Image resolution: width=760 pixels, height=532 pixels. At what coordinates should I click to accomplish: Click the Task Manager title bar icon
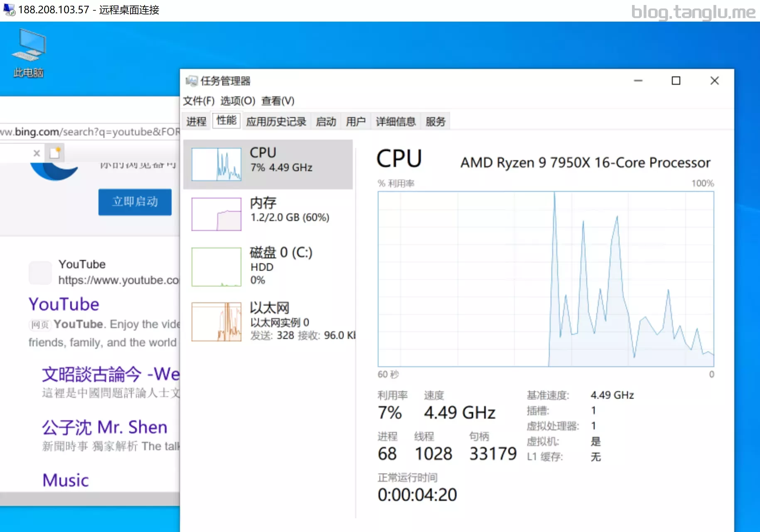pos(191,81)
